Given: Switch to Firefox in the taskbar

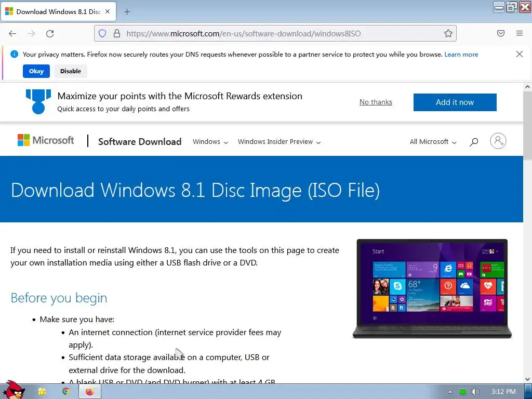Looking at the screenshot, I should point(89,392).
